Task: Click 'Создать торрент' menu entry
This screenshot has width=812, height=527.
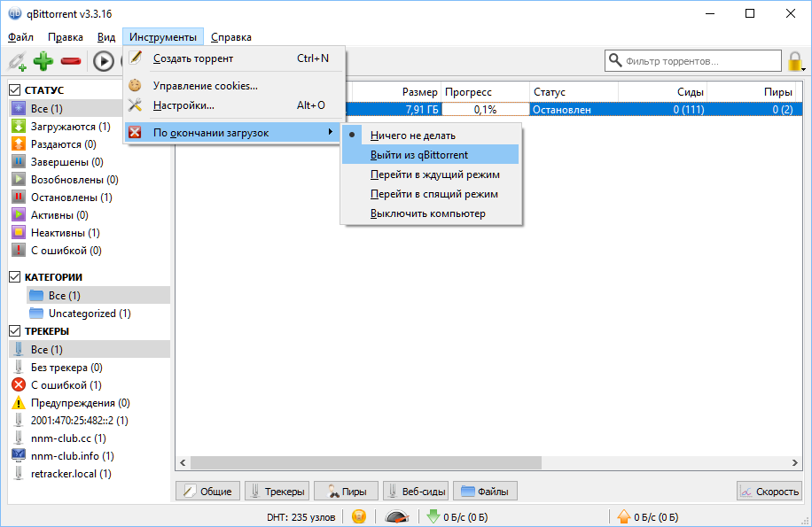Action: (x=233, y=58)
